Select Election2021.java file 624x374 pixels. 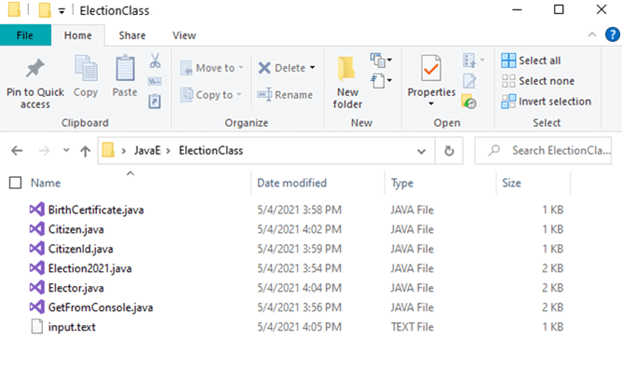click(90, 268)
